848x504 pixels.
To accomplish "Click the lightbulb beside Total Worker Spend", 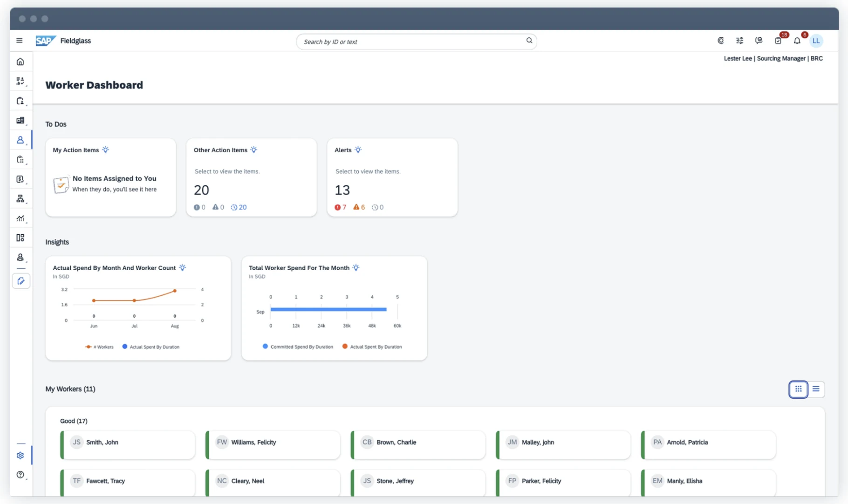I will tap(356, 267).
